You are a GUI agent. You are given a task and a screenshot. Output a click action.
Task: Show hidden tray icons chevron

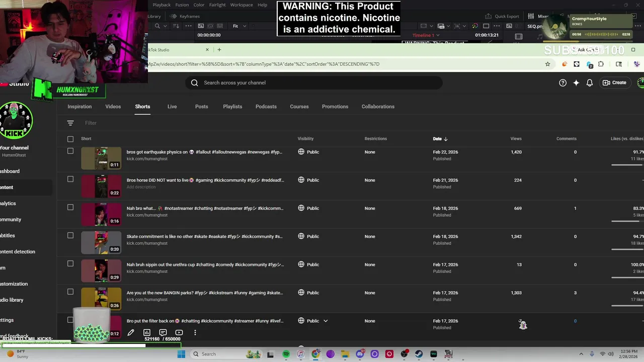pyautogui.click(x=581, y=354)
